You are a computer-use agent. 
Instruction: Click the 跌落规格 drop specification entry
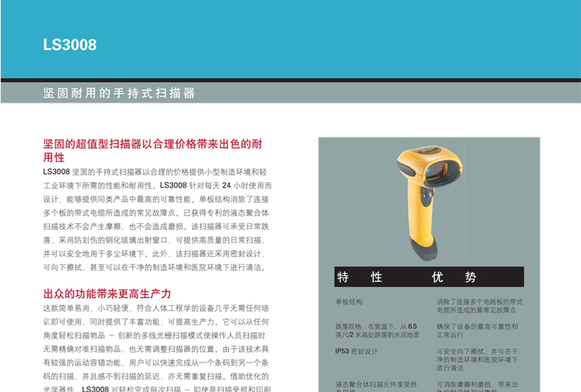[377, 331]
